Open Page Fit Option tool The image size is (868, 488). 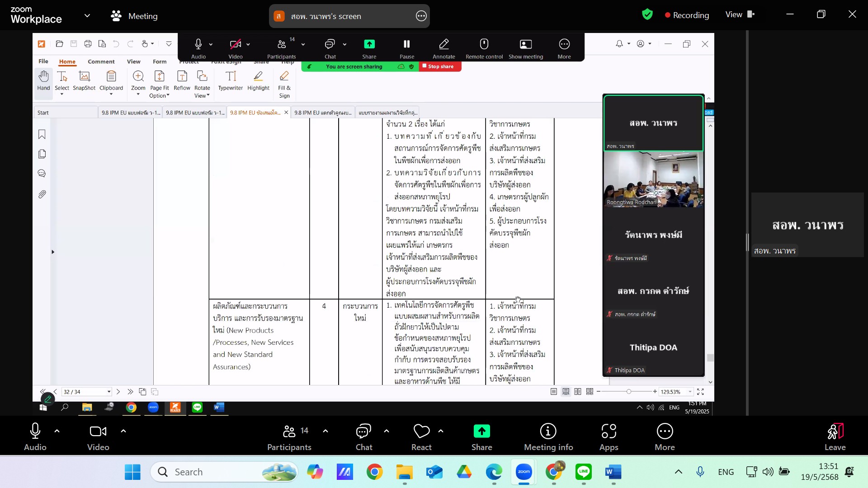pos(159,84)
